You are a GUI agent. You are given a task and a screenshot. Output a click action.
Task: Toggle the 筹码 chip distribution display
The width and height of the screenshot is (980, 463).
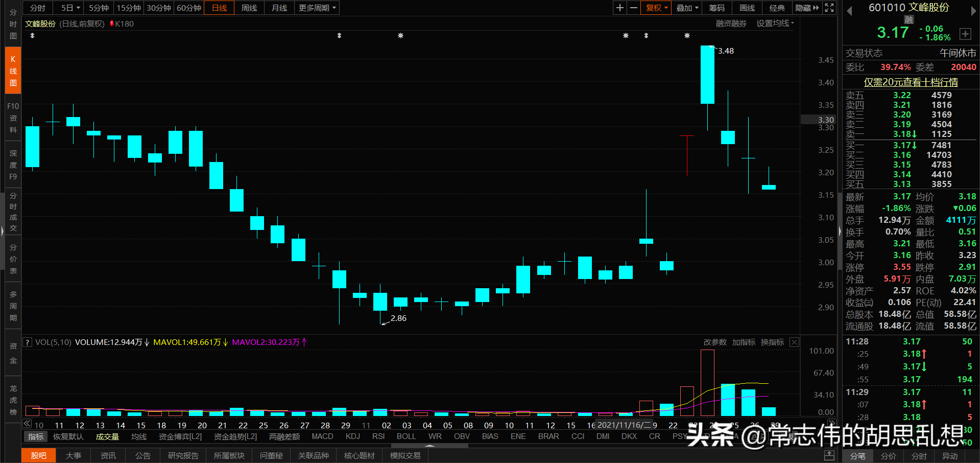716,8
